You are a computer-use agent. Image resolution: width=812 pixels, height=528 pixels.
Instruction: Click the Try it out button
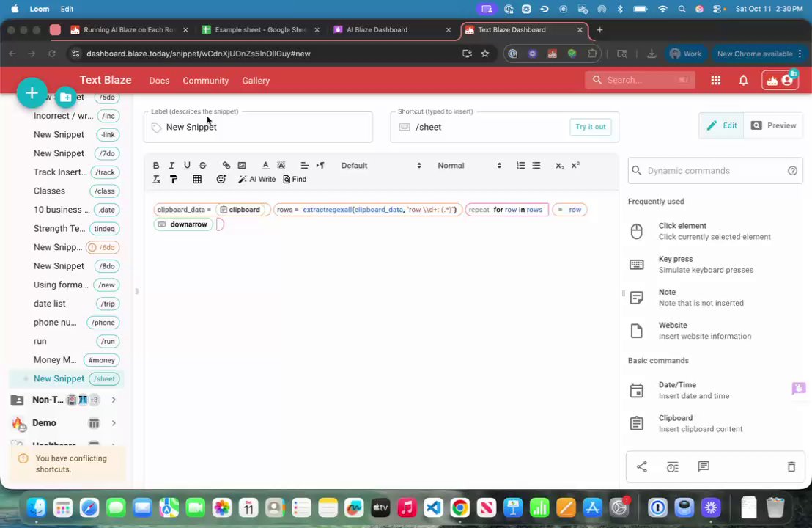click(591, 127)
